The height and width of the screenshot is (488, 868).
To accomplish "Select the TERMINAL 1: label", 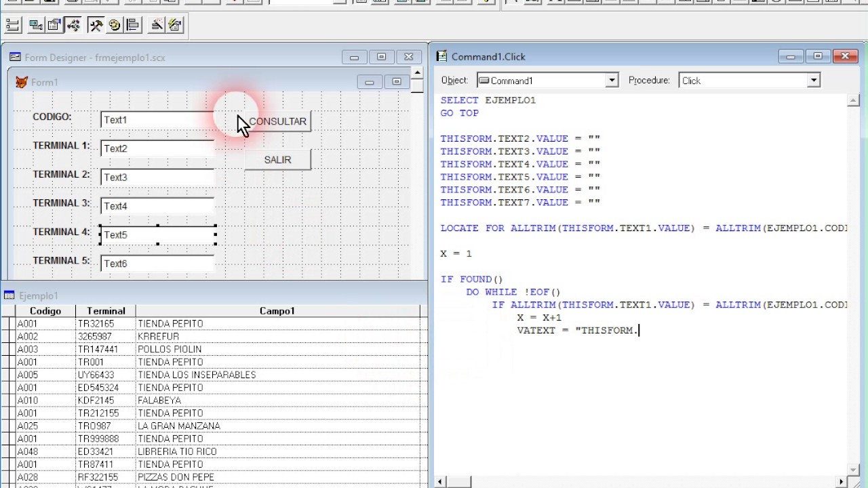I will coord(61,146).
